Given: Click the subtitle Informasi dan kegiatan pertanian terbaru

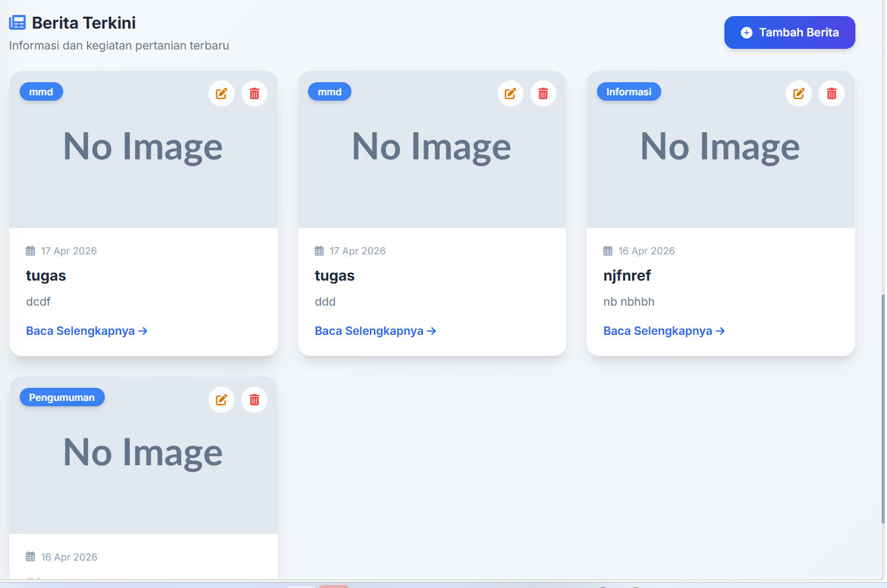Looking at the screenshot, I should pos(119,46).
